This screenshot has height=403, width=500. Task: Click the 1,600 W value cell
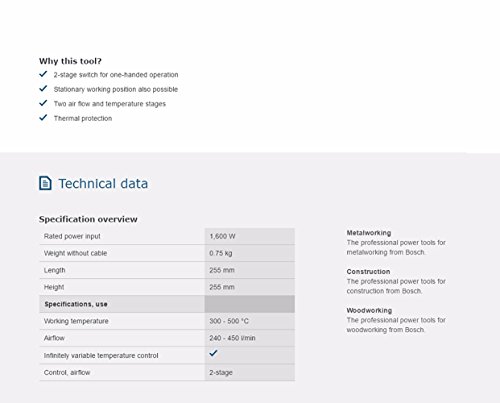[250, 236]
